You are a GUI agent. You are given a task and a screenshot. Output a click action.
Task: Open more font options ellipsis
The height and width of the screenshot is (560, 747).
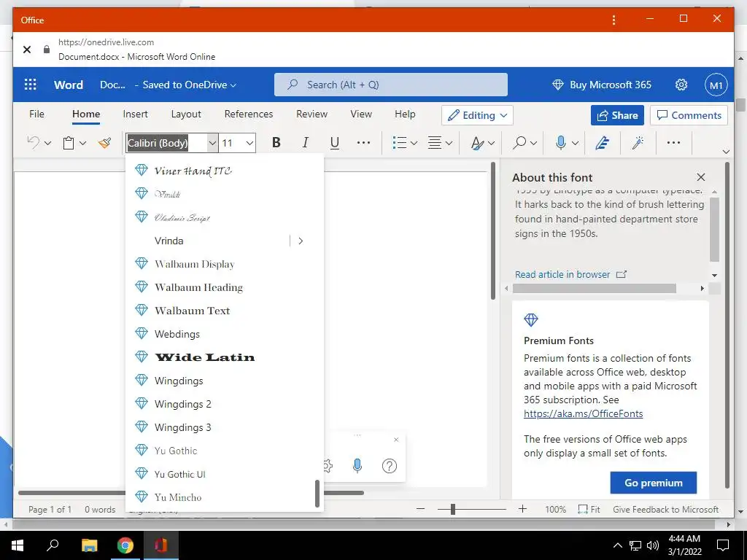pyautogui.click(x=363, y=142)
